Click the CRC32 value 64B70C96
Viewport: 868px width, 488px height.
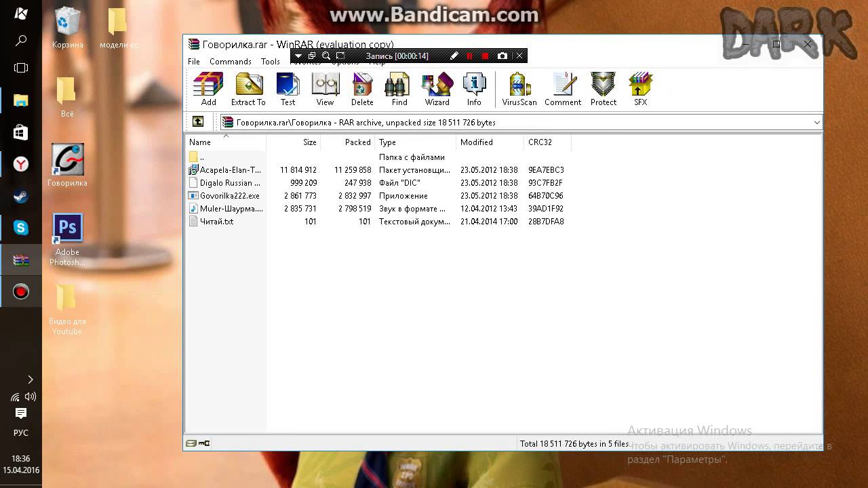pos(546,196)
